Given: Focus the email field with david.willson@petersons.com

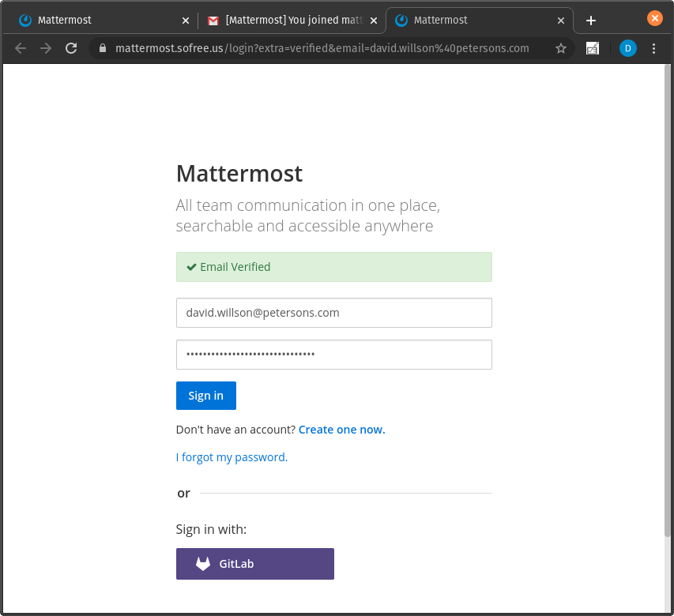Looking at the screenshot, I should [x=334, y=313].
